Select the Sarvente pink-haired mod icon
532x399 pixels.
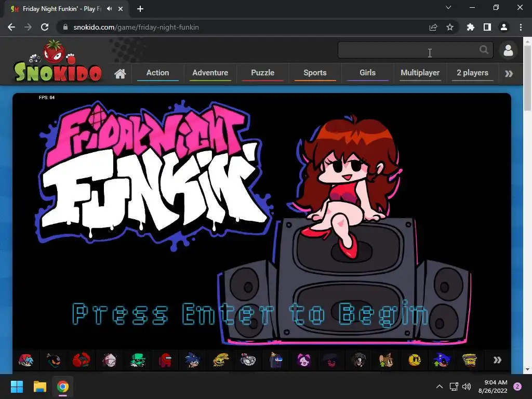[109, 360]
